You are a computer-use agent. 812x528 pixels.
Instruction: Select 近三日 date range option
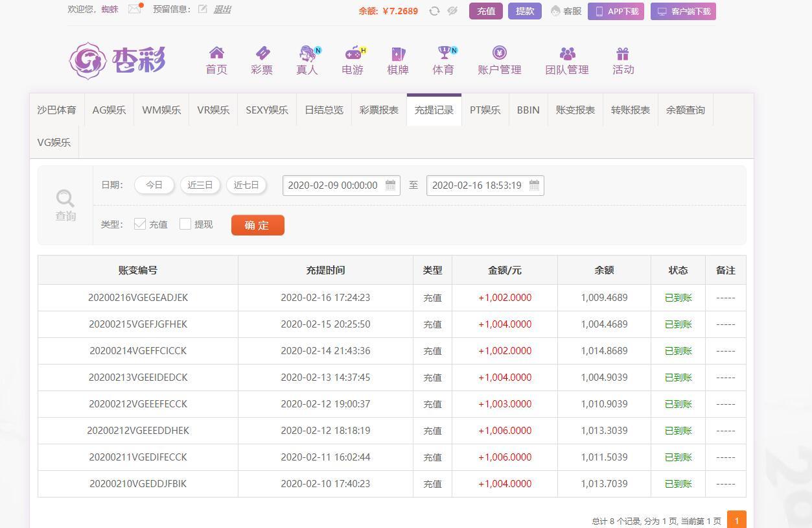coord(200,185)
